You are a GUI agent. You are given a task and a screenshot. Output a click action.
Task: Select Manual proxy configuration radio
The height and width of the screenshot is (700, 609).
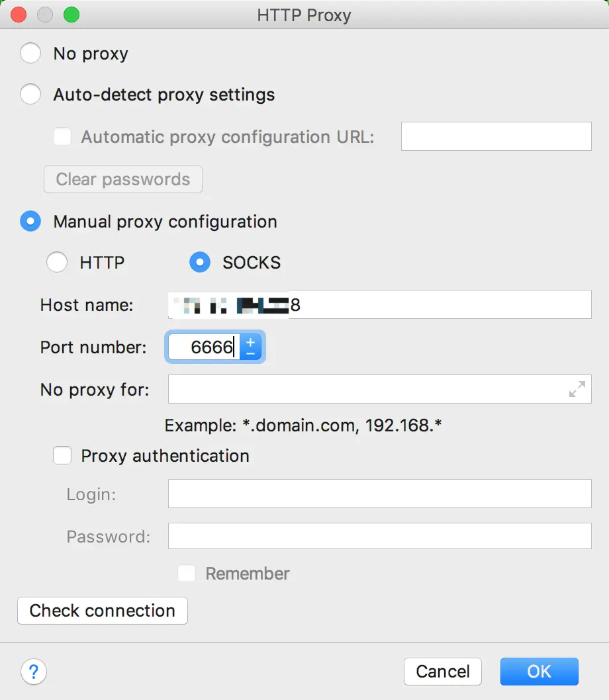pyautogui.click(x=30, y=222)
